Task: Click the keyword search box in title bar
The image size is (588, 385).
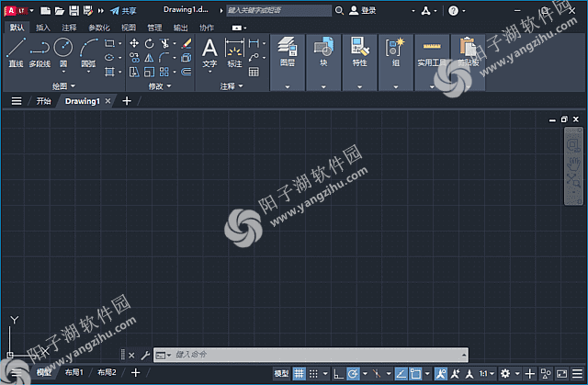Action: [279, 10]
